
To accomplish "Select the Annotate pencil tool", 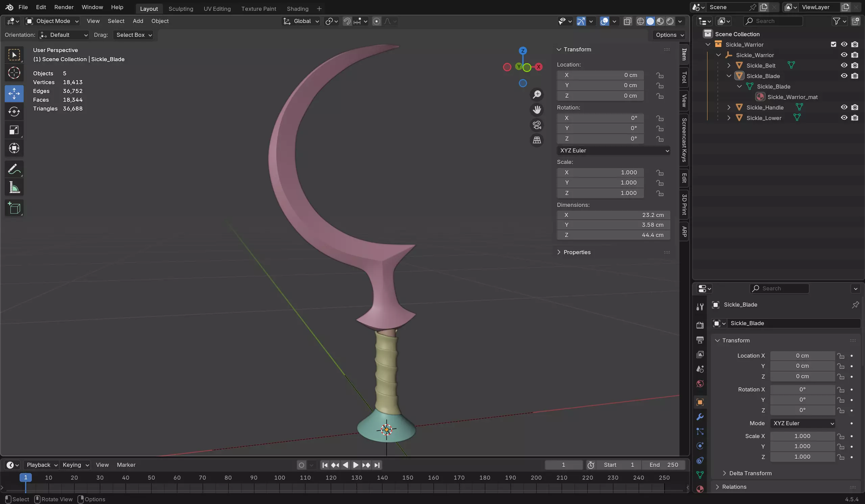I will point(14,169).
